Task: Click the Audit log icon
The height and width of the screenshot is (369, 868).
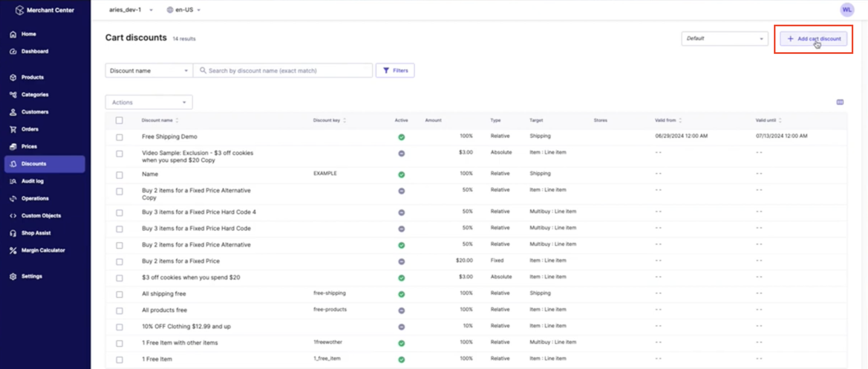Action: coord(13,181)
